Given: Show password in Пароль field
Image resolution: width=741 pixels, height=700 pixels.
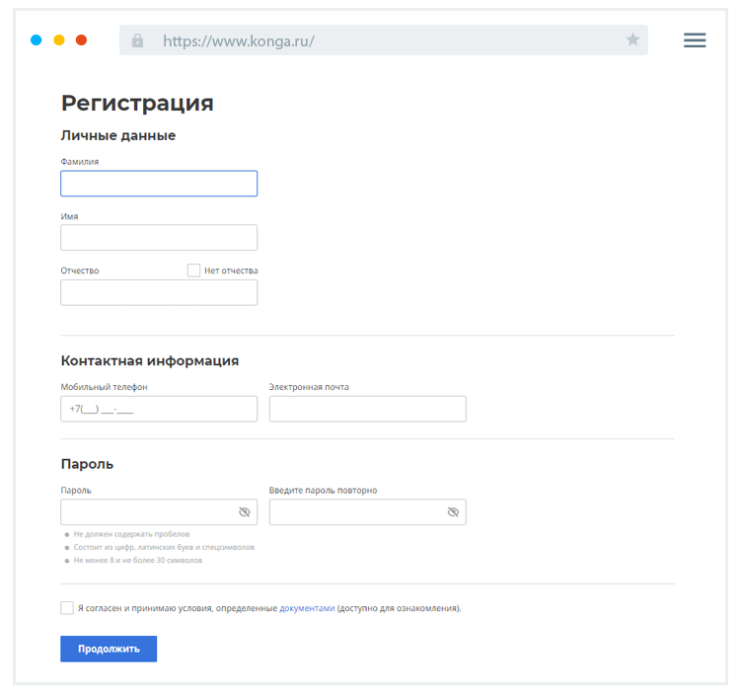Looking at the screenshot, I should pyautogui.click(x=245, y=512).
